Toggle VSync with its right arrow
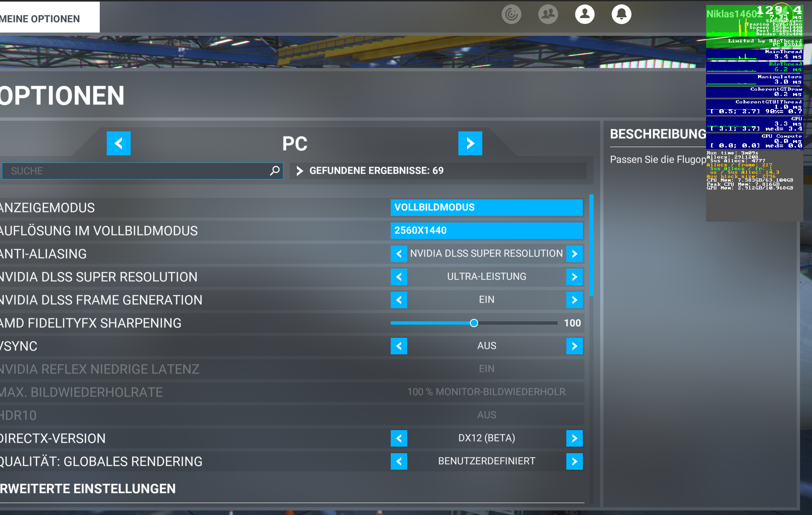 point(574,346)
